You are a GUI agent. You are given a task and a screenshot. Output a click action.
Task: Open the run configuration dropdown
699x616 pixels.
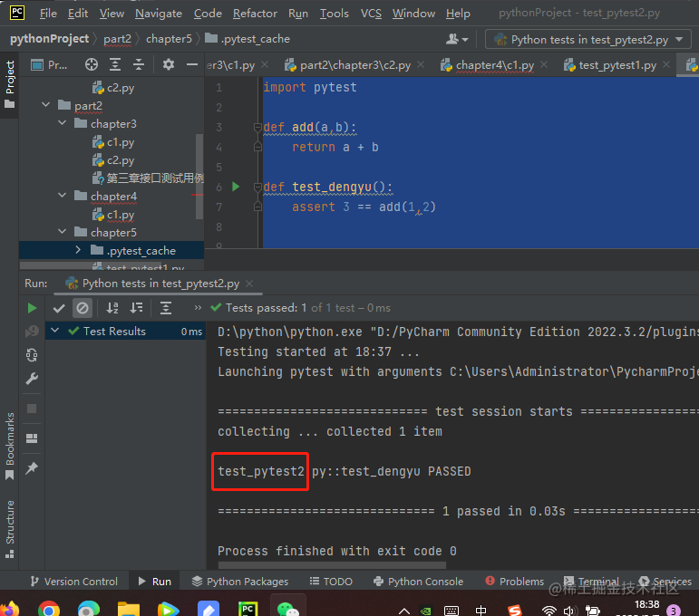(x=589, y=39)
